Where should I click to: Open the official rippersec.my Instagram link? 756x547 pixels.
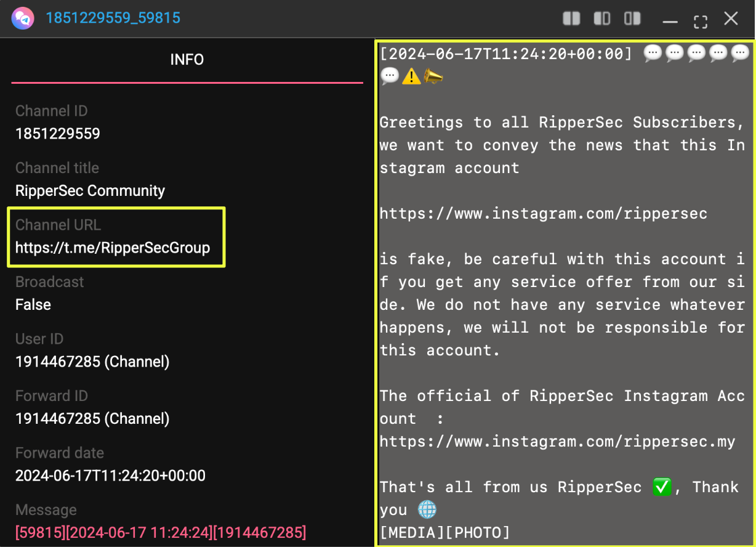(557, 442)
